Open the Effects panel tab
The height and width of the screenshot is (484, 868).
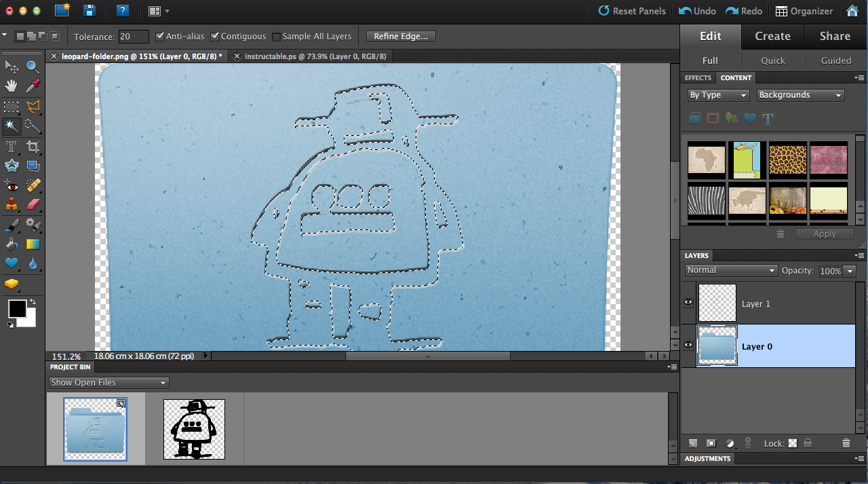[698, 78]
